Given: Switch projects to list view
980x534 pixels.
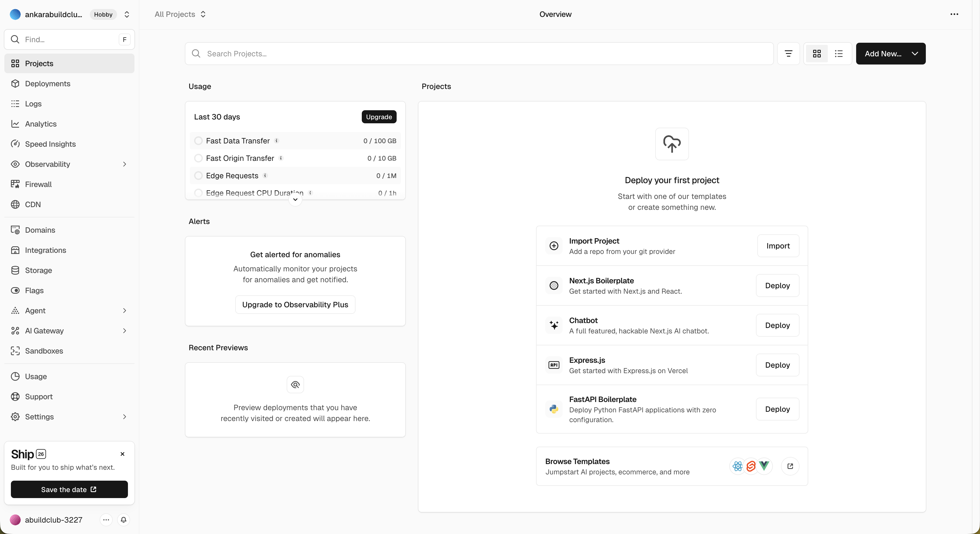Looking at the screenshot, I should click(x=839, y=53).
